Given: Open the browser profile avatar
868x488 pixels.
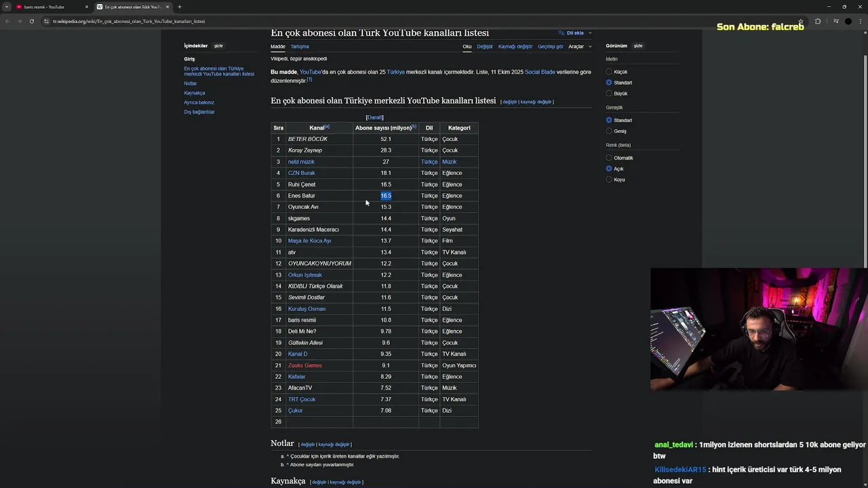Looking at the screenshot, I should pos(848,21).
